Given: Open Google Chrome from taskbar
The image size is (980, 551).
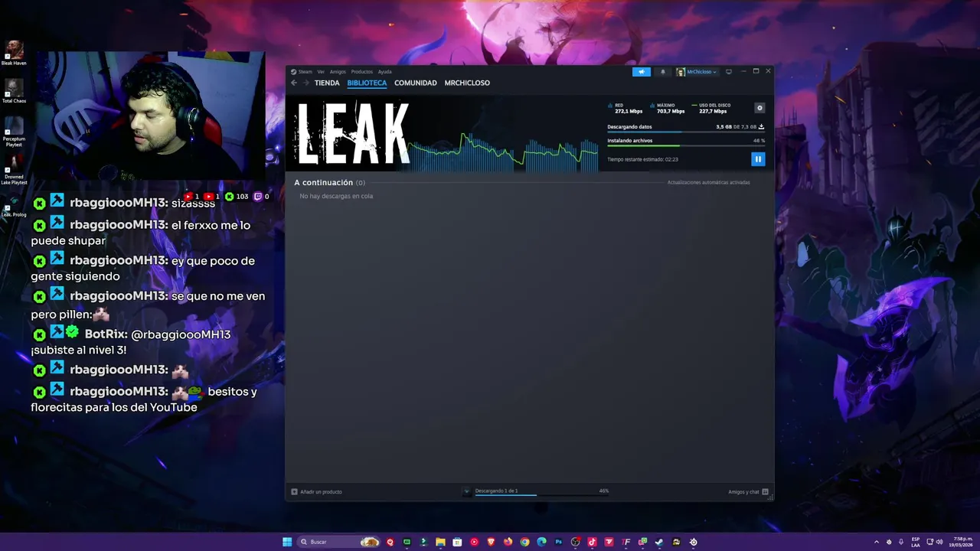Looking at the screenshot, I should point(524,542).
